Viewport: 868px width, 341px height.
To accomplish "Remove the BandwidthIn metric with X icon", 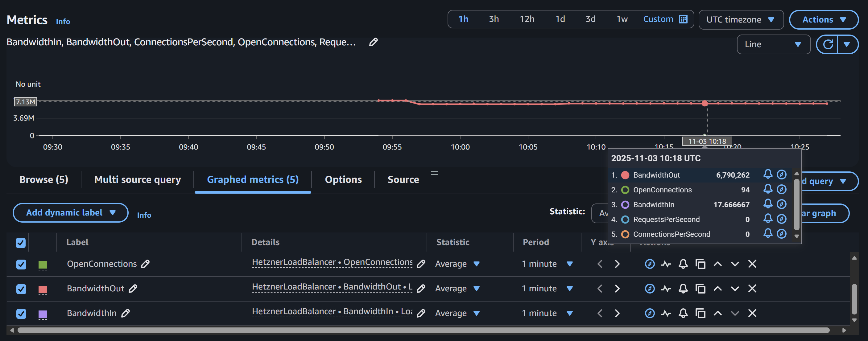I will (x=752, y=313).
